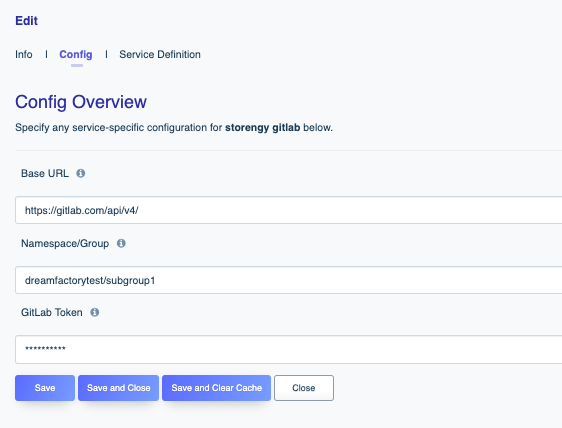
Task: Click the GitLab Token info icon
Action: click(x=95, y=313)
